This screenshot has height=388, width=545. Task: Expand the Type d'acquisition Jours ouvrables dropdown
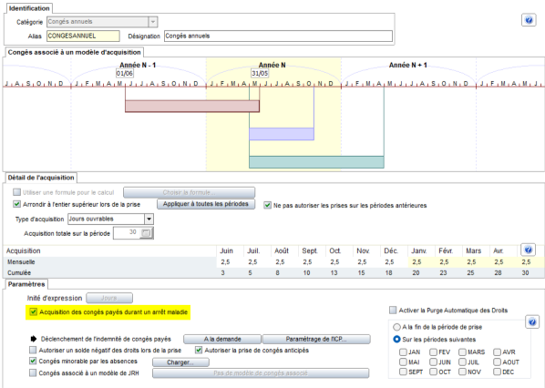point(149,219)
